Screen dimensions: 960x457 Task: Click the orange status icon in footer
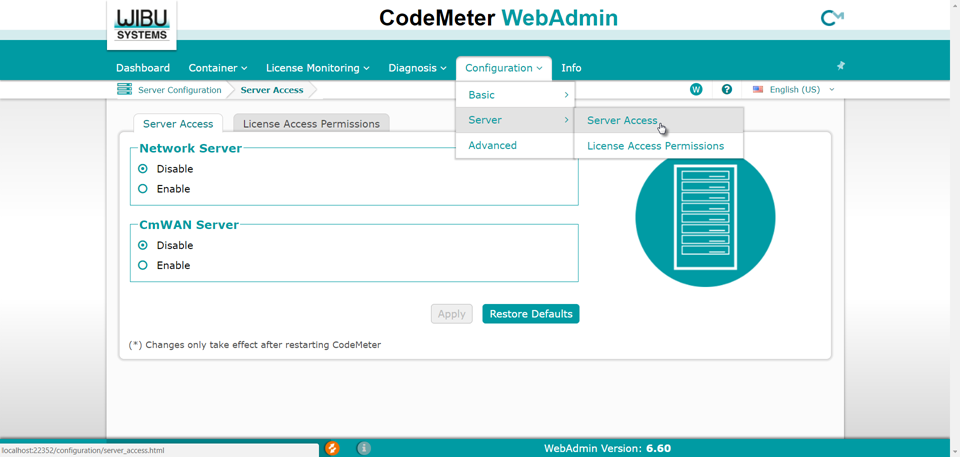pos(332,448)
